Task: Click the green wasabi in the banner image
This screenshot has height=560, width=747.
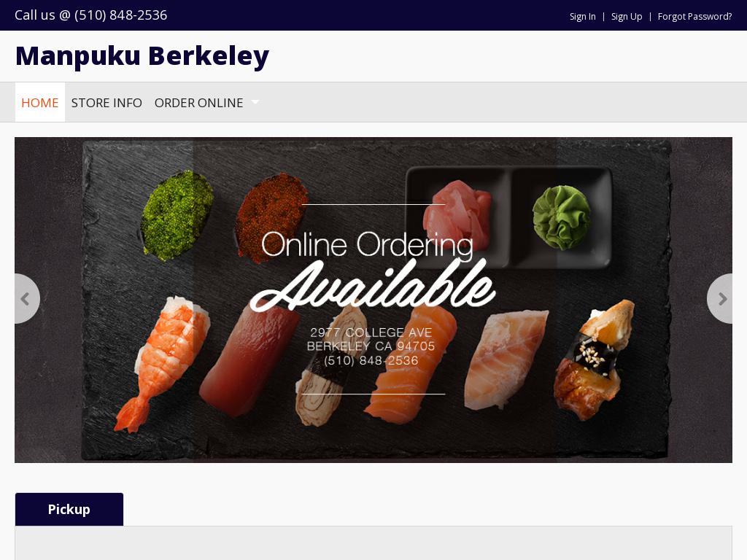Action: [x=561, y=217]
